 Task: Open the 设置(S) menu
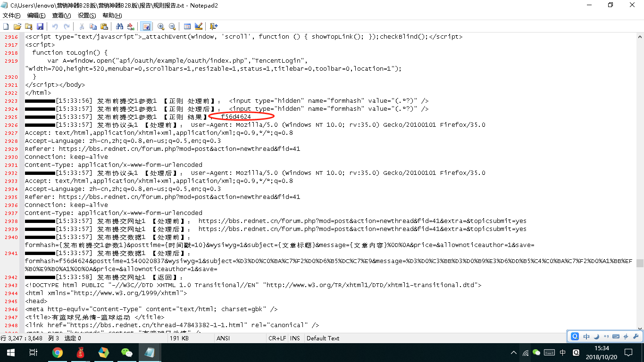[87, 16]
